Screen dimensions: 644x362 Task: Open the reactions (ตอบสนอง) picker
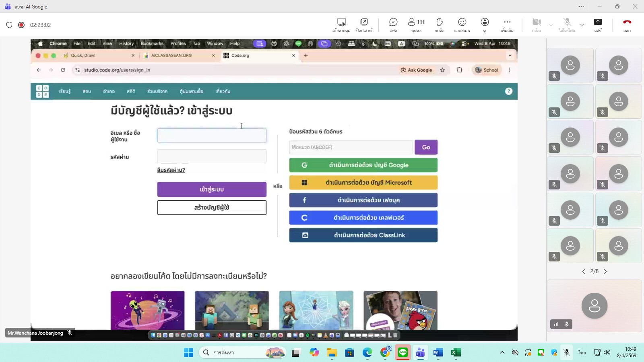point(462,25)
